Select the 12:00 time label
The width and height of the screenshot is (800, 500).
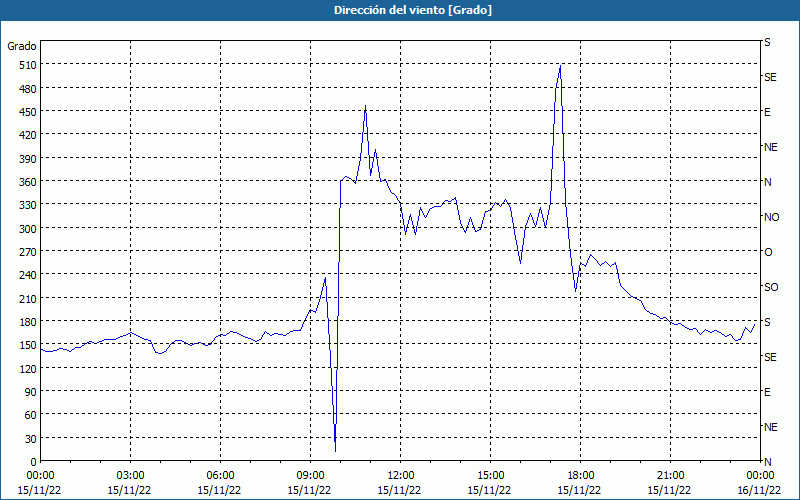click(401, 476)
